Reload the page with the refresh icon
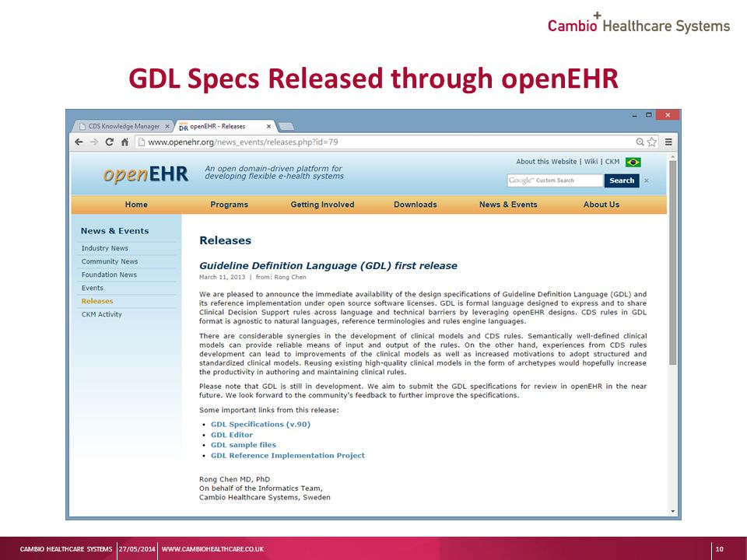This screenshot has height=560, width=747. coord(110,142)
